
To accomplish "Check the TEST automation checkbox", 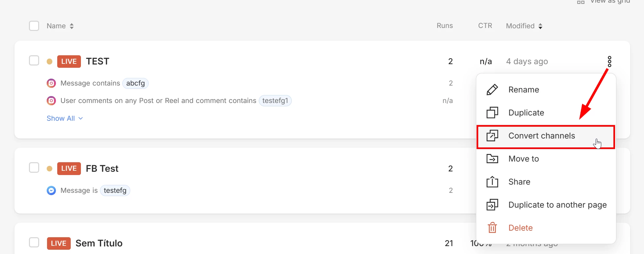I will 34,61.
